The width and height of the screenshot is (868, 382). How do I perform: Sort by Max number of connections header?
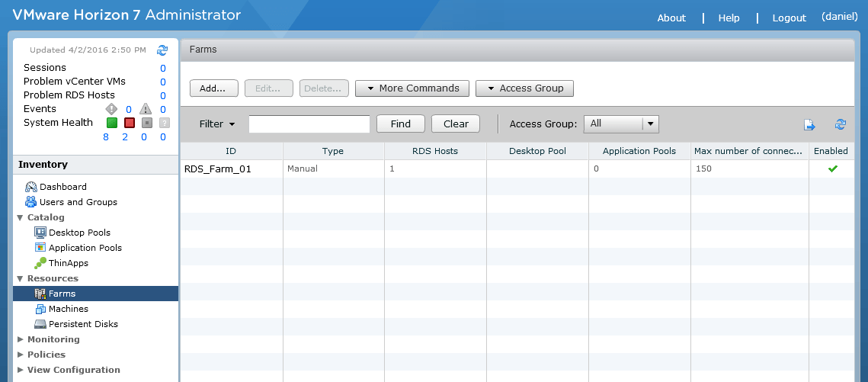[748, 151]
